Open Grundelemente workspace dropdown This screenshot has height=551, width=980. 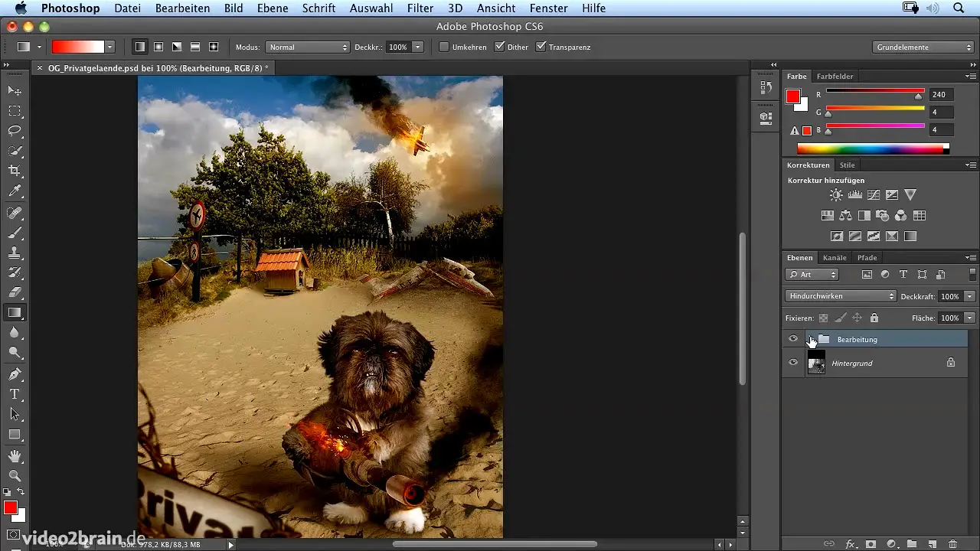924,47
